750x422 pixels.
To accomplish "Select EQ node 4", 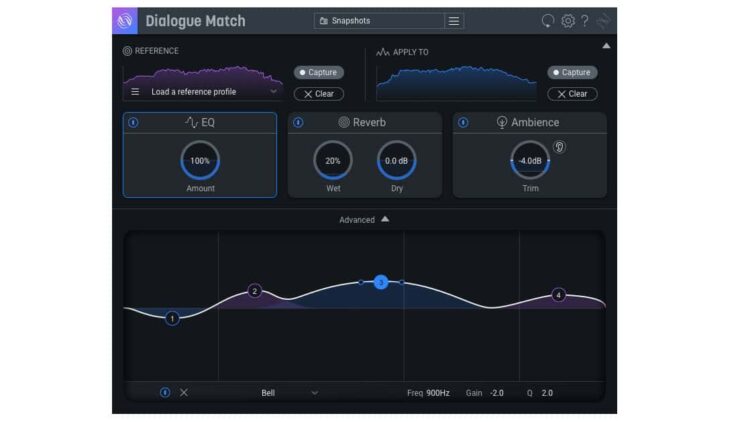I will pos(558,295).
